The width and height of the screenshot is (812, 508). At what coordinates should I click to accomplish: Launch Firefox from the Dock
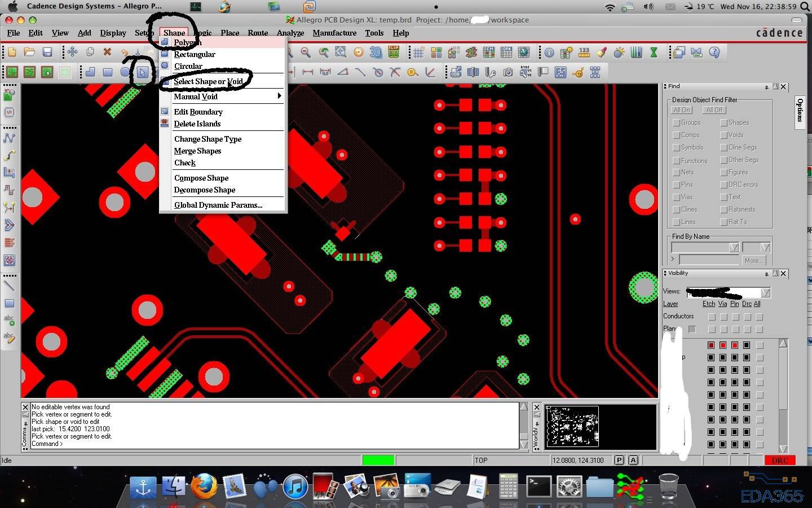pyautogui.click(x=204, y=486)
